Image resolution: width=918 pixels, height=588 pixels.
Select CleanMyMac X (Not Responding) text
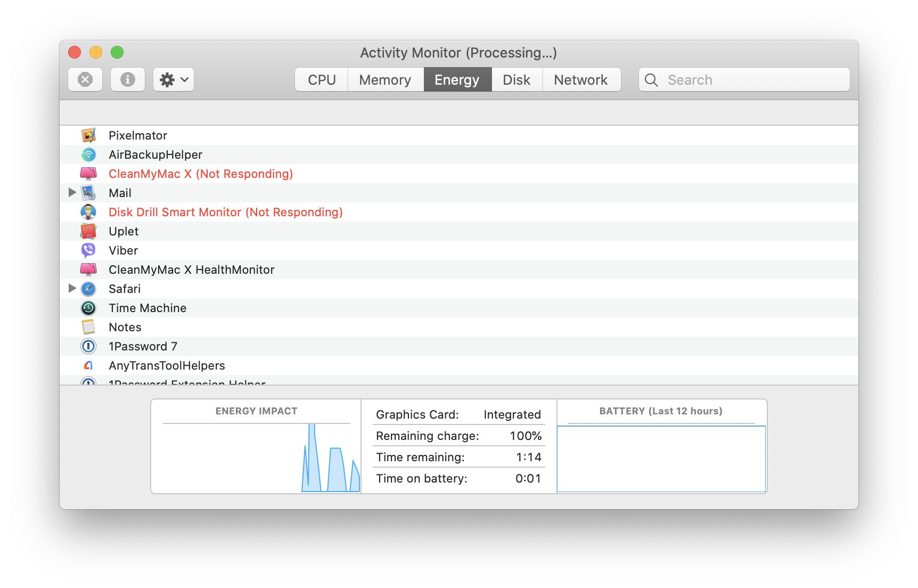tap(201, 174)
